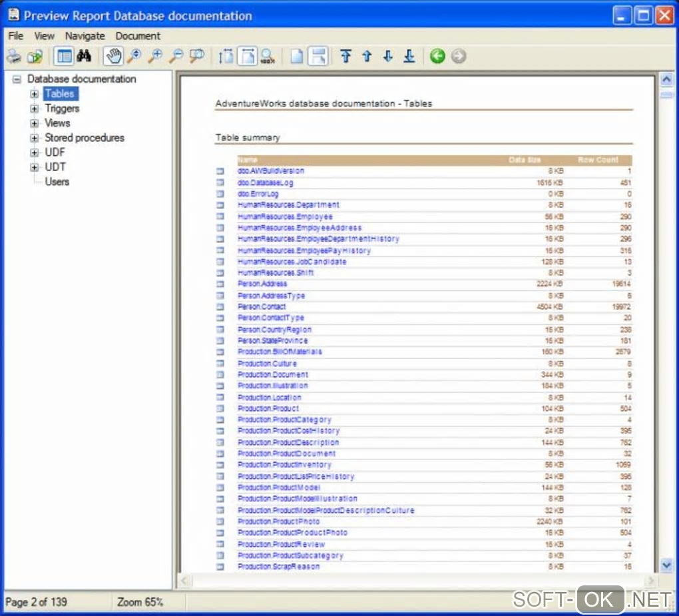Viewport: 679px width, 616px height.
Task: Click the 'Page 2 of 139' status text
Action: point(37,602)
